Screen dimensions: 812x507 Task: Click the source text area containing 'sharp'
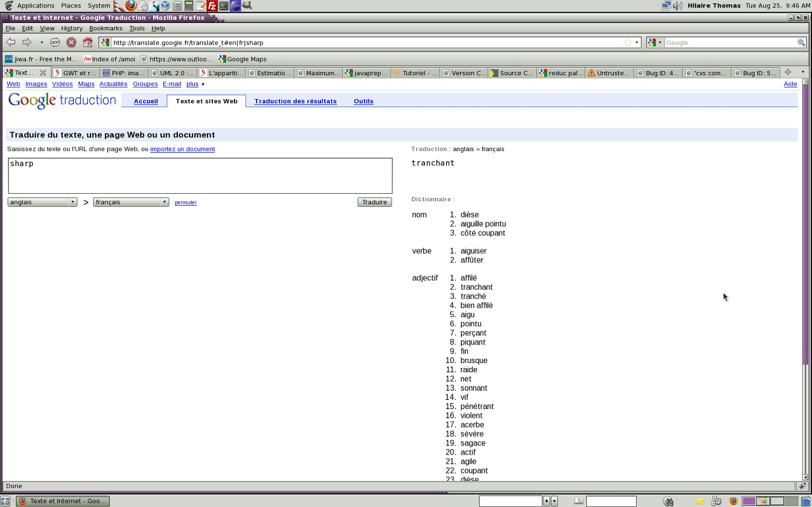tap(200, 176)
